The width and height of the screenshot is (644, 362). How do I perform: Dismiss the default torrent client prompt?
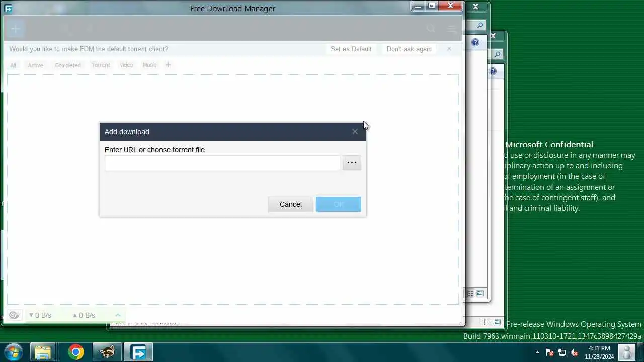[449, 49]
